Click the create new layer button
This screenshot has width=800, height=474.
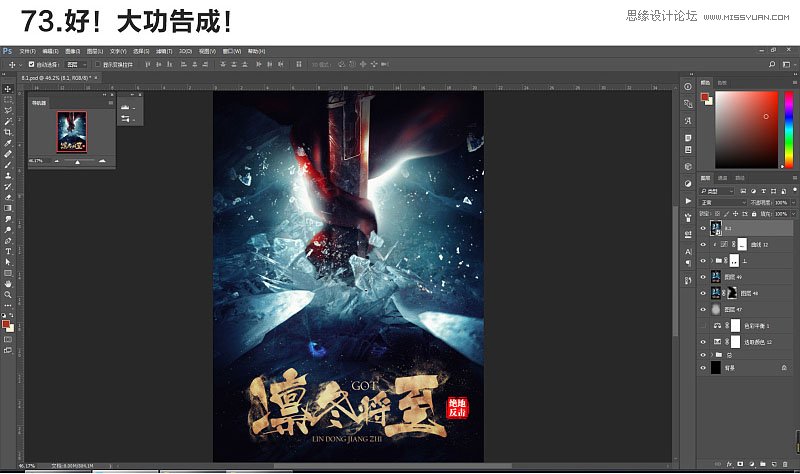click(774, 464)
